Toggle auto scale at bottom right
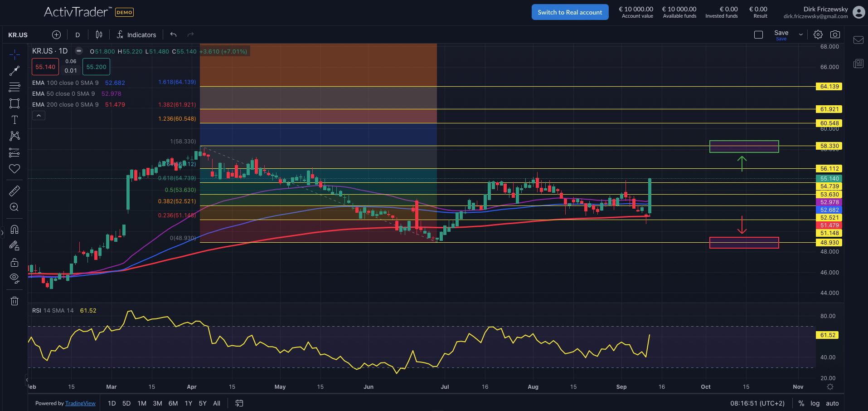The width and height of the screenshot is (868, 411). click(x=832, y=403)
